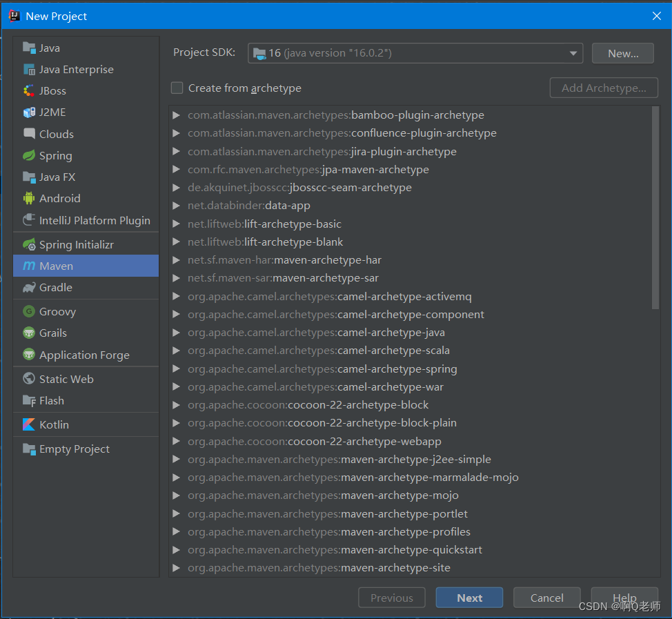
Task: Click the Cancel button
Action: click(x=547, y=598)
